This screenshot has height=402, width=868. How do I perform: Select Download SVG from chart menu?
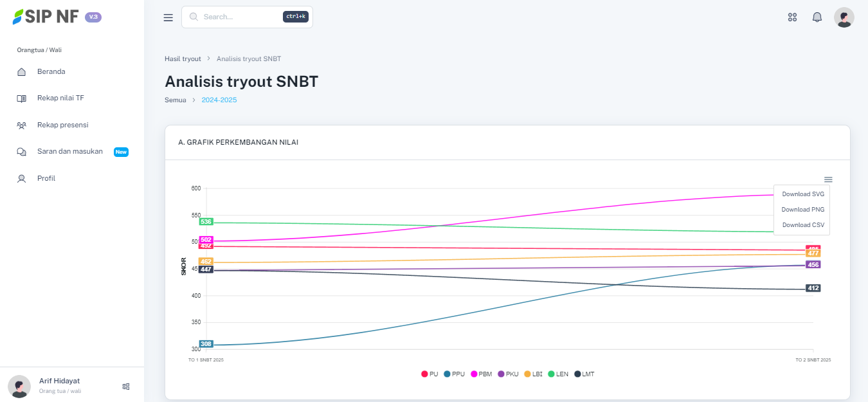[x=802, y=194]
